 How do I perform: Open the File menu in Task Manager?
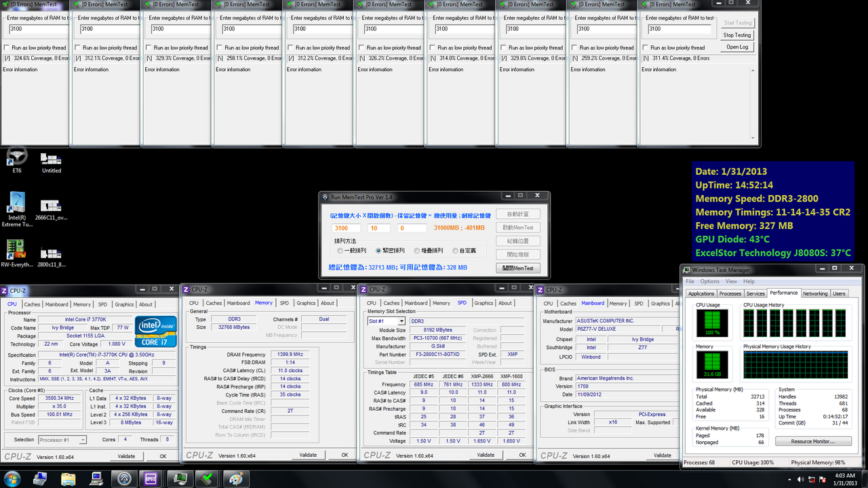(690, 281)
